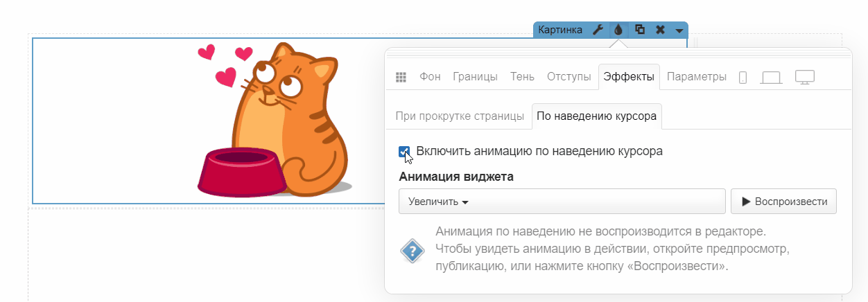The image size is (868, 302).
Task: Select the Тень tab
Action: (x=522, y=77)
